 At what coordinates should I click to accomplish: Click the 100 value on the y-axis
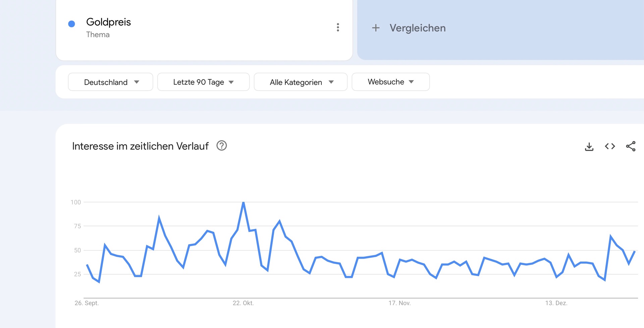76,202
